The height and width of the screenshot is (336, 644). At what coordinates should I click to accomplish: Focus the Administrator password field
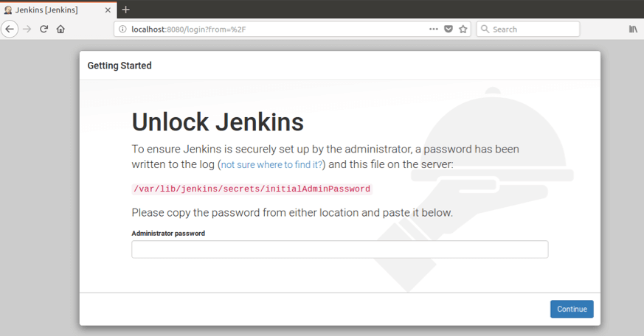(x=339, y=250)
